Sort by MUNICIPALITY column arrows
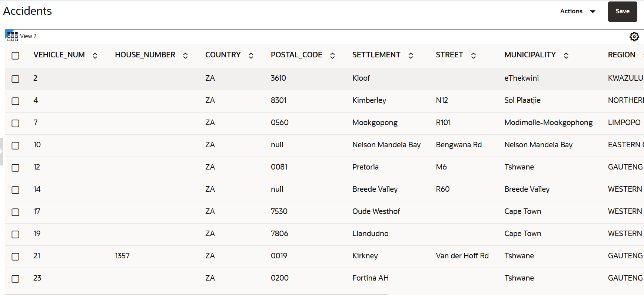This screenshot has width=644, height=295. tap(566, 56)
